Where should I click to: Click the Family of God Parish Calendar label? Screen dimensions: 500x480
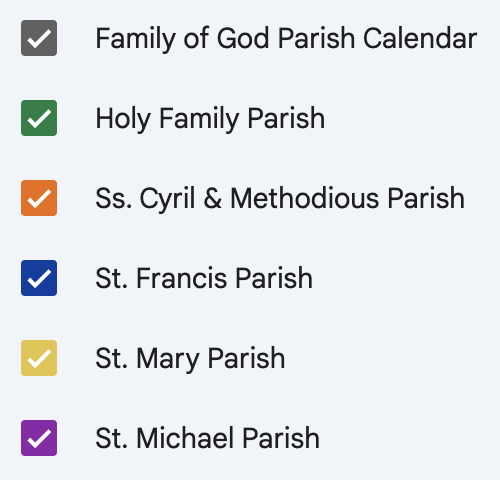(286, 39)
